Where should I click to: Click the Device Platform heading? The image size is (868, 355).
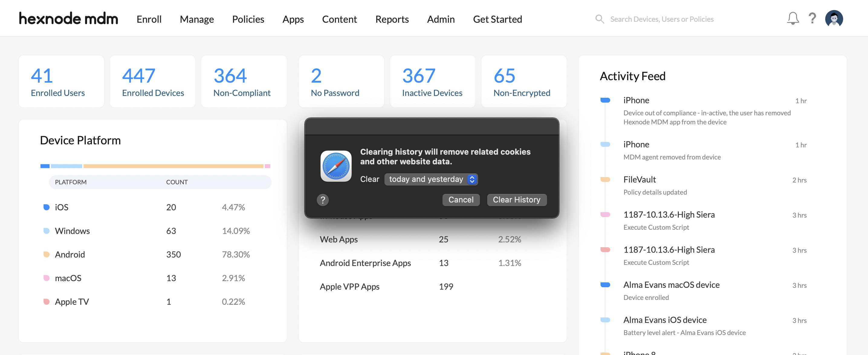(80, 140)
